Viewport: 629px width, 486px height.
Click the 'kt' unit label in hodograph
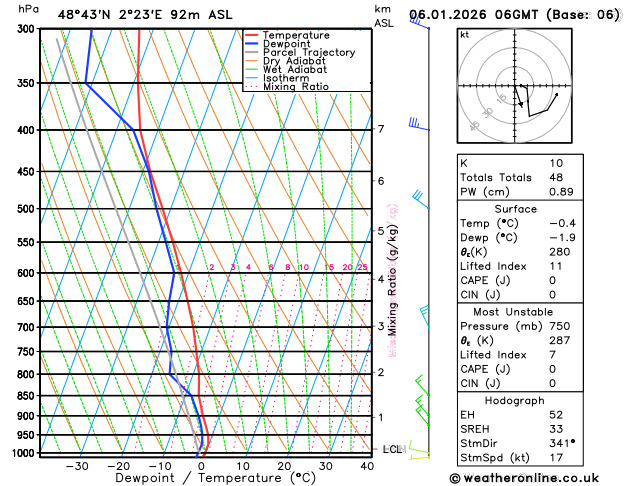[465, 35]
